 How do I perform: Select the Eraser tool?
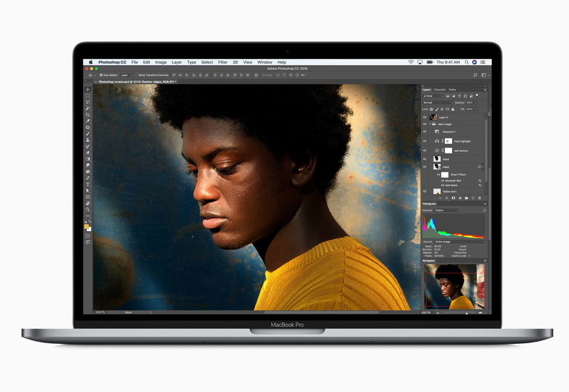click(x=87, y=152)
